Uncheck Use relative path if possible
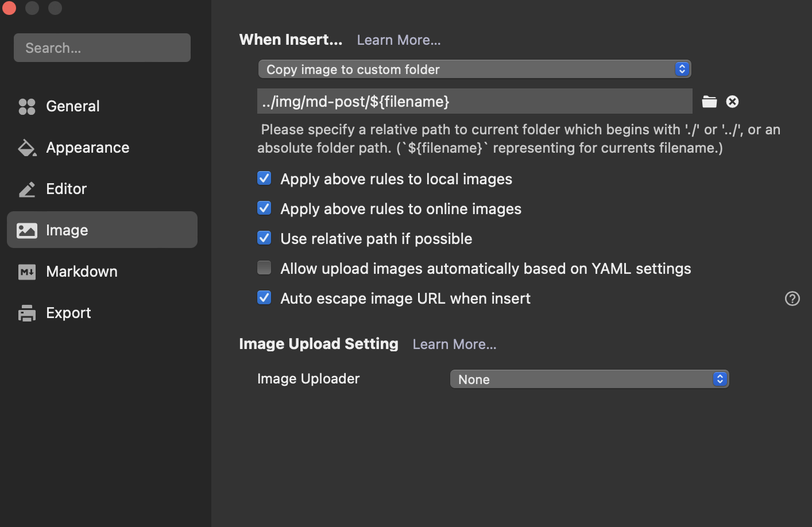812x527 pixels. [264, 238]
